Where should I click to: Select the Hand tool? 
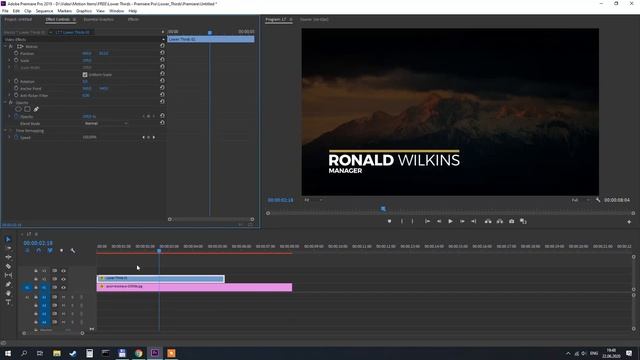click(x=8, y=293)
